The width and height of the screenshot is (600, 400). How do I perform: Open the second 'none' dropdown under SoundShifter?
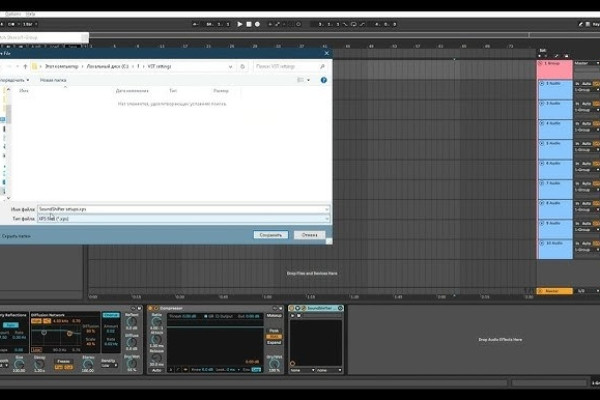[x=329, y=371]
